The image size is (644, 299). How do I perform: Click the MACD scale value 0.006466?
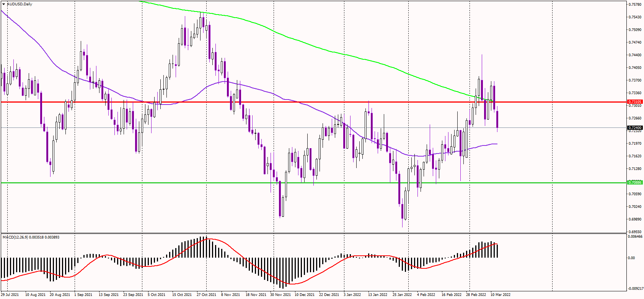[635, 237]
